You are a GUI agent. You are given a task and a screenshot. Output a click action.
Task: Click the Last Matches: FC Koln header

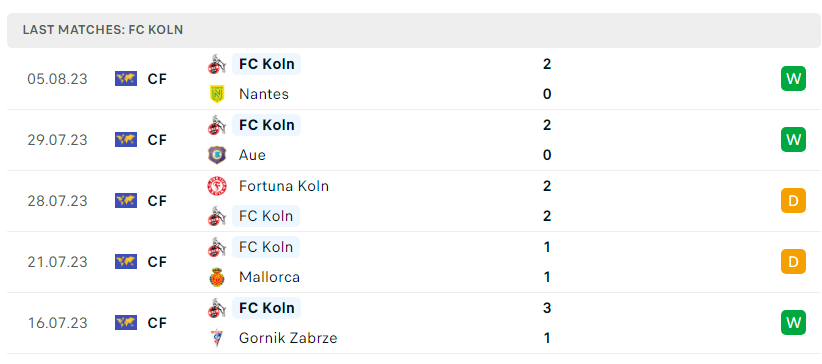(103, 30)
